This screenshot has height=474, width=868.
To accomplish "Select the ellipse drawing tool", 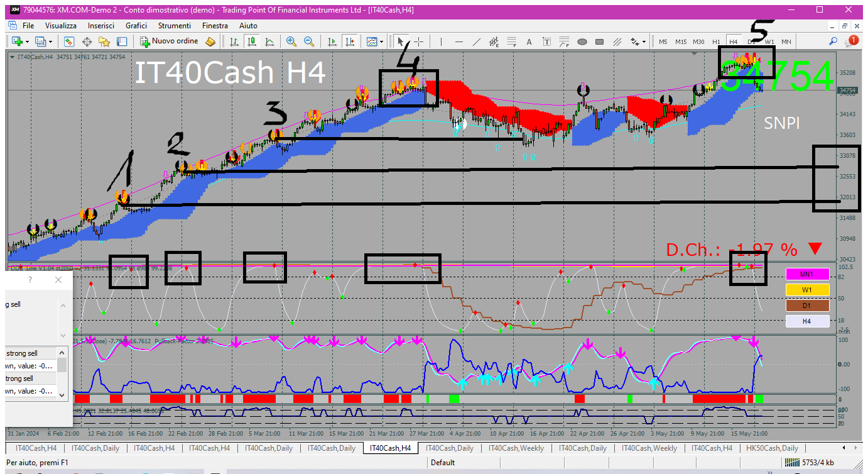I will coord(582,41).
